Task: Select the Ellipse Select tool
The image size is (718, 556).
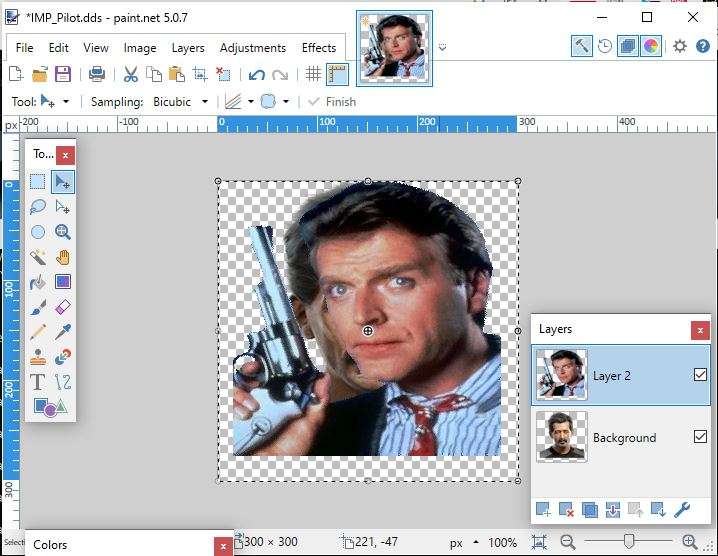Action: (38, 232)
